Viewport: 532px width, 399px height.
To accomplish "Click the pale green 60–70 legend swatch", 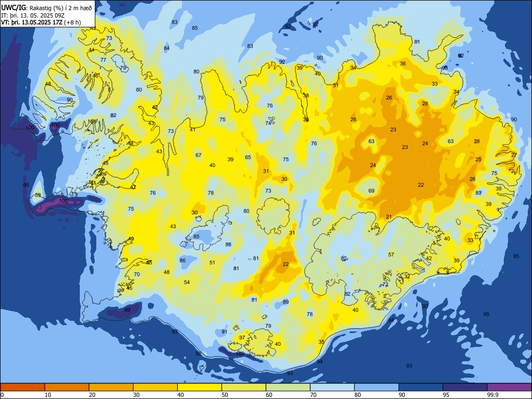I will point(288,387).
